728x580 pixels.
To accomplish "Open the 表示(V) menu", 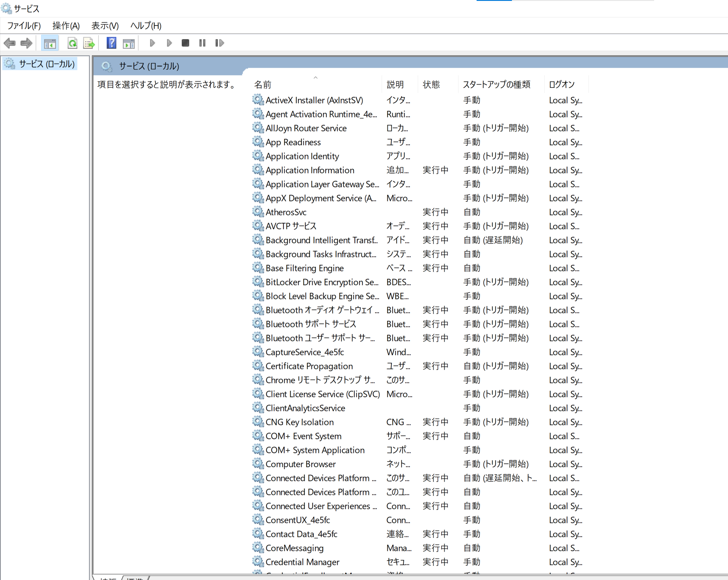I will (105, 26).
